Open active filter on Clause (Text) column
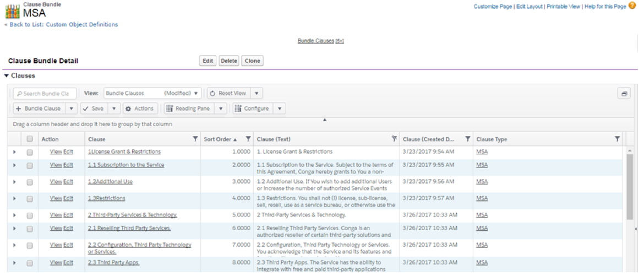644x276 pixels. coord(394,139)
